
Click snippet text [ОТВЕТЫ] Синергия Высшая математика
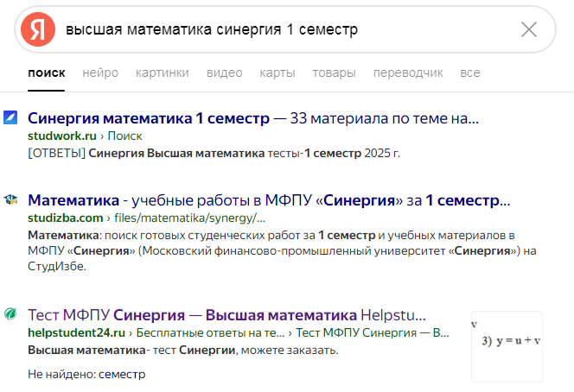(x=214, y=153)
